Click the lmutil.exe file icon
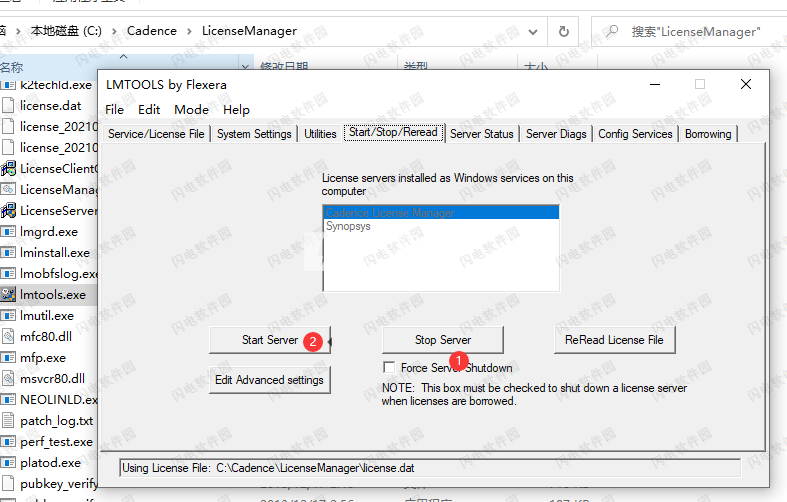 (x=8, y=315)
